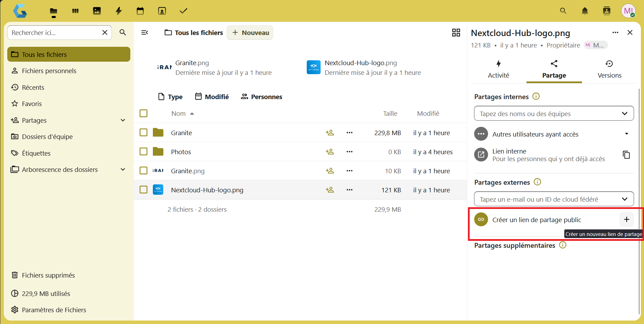Copy the internal link with clipboard icon
Image resolution: width=644 pixels, height=324 pixels.
[626, 155]
